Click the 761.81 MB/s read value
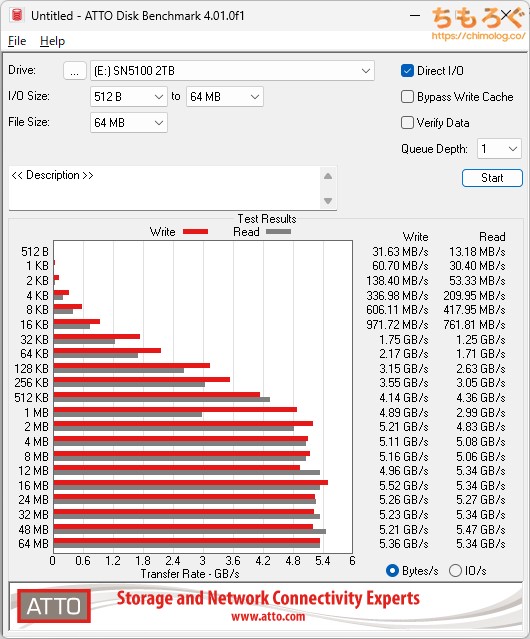Viewport: 530px width, 639px height. tap(474, 324)
